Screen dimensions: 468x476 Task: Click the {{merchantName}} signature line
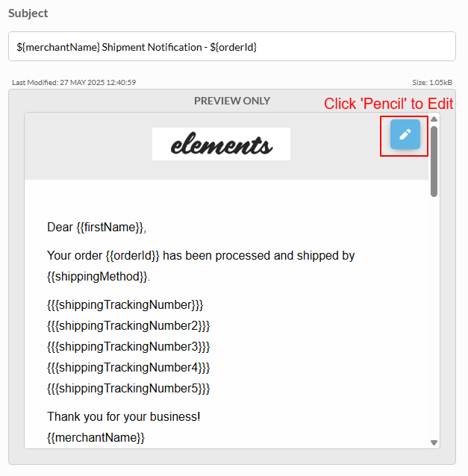tap(96, 437)
